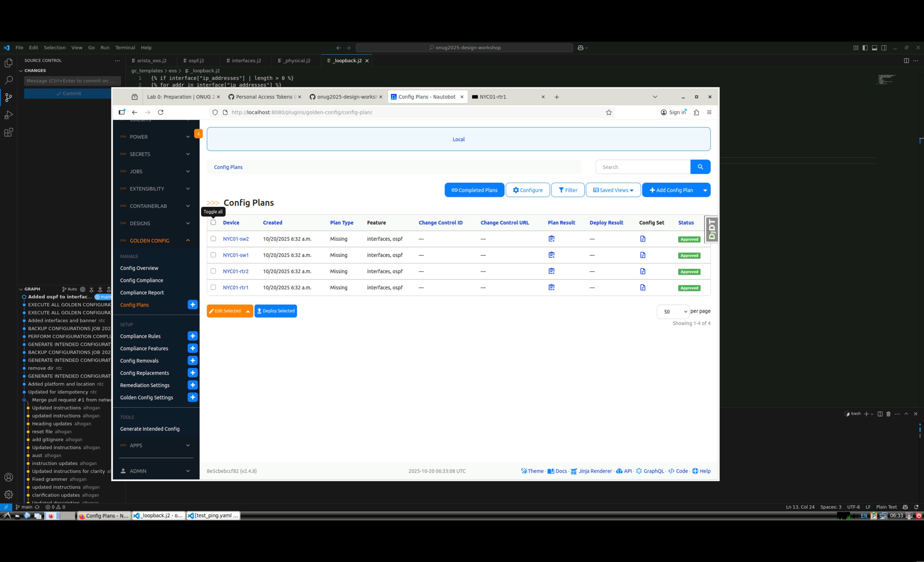Open the Config Compliance sidebar link
The height and width of the screenshot is (562, 924).
(141, 280)
